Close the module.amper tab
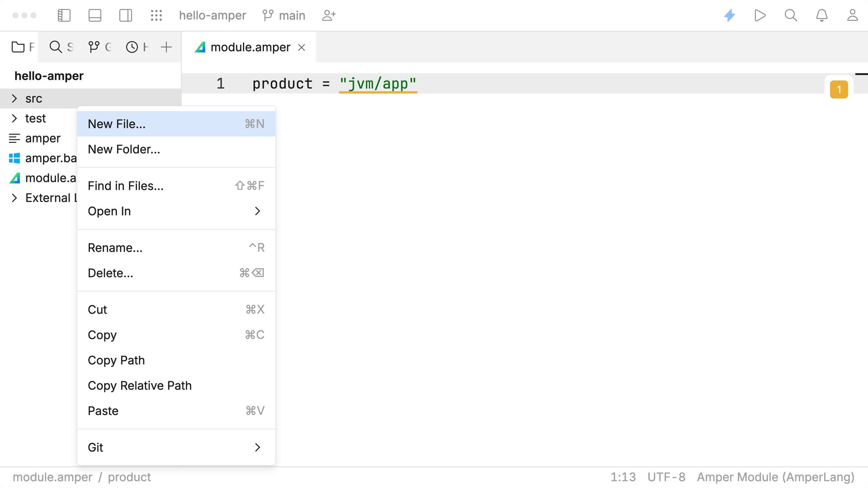The image size is (868, 488). (302, 47)
